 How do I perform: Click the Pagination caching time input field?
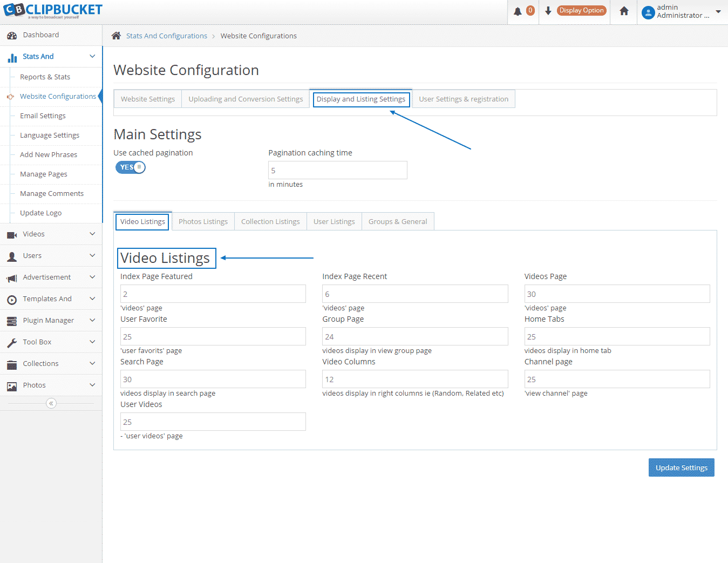point(337,170)
